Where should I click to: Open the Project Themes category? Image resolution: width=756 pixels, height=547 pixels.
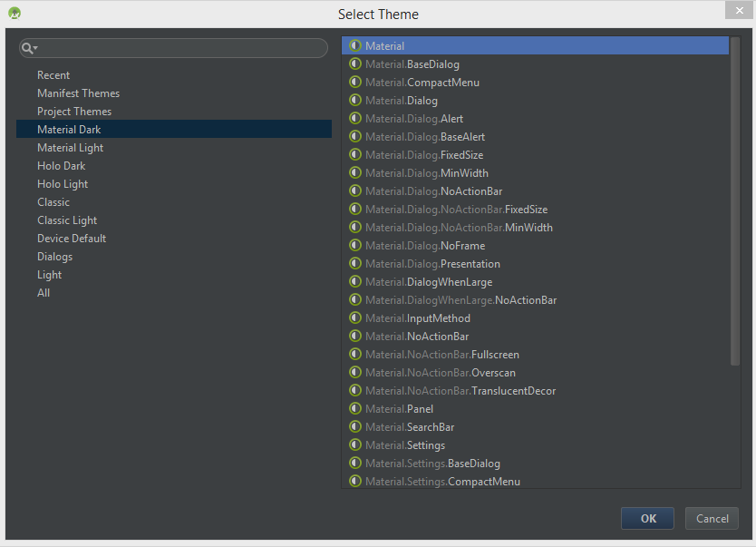coord(74,112)
